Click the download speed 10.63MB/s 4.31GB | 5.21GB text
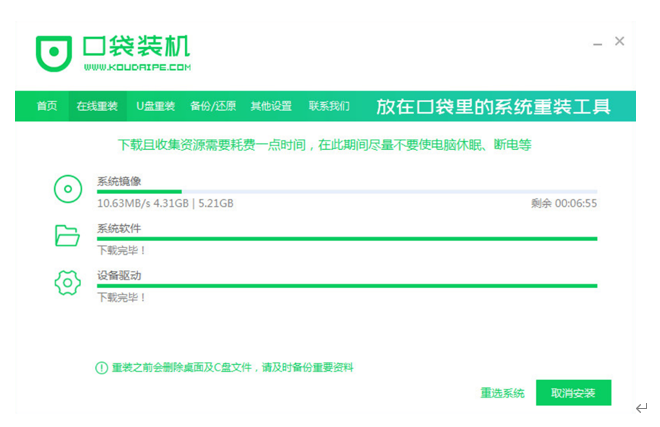The width and height of the screenshot is (660, 427). point(165,203)
